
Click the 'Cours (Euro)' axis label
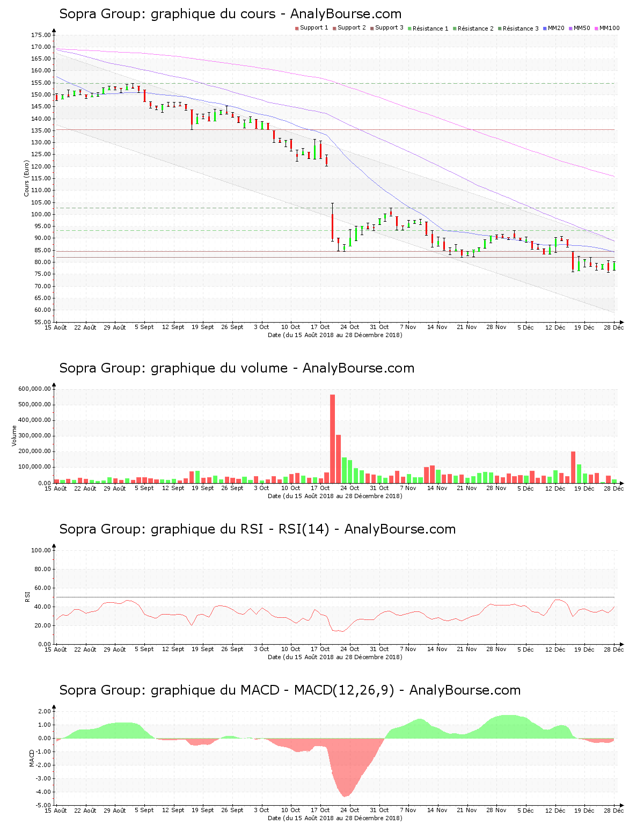click(26, 178)
